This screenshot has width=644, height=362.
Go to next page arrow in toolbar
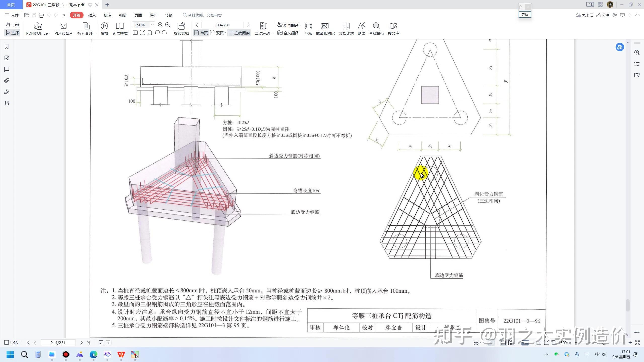coord(249,25)
